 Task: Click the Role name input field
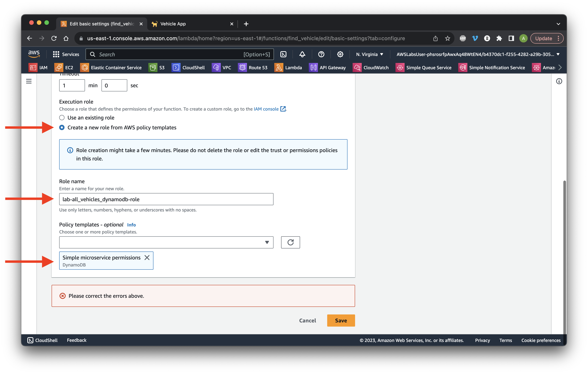point(166,199)
